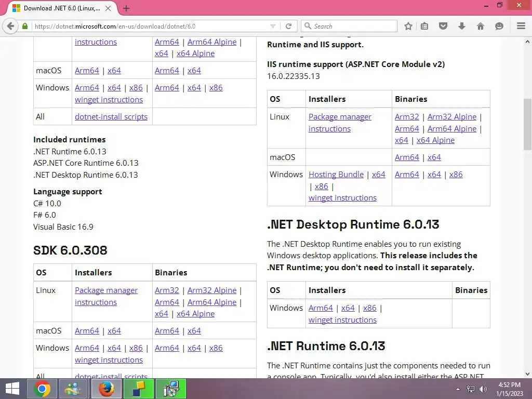Viewport: 532px width, 399px height.
Task: Download ASP.NET Core Arm32 Linux binary
Action: click(x=407, y=117)
